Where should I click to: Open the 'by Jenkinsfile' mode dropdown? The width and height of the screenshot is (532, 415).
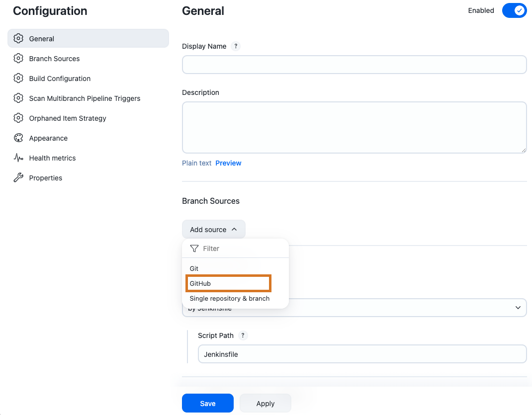click(354, 307)
